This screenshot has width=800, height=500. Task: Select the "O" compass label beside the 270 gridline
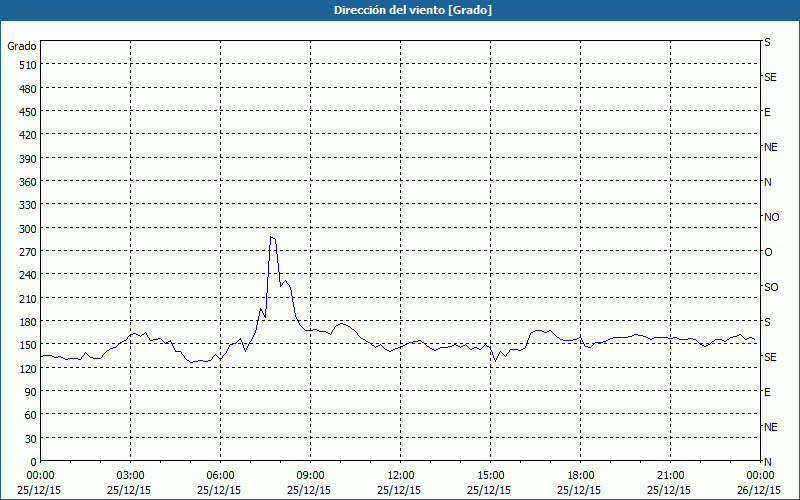point(768,252)
